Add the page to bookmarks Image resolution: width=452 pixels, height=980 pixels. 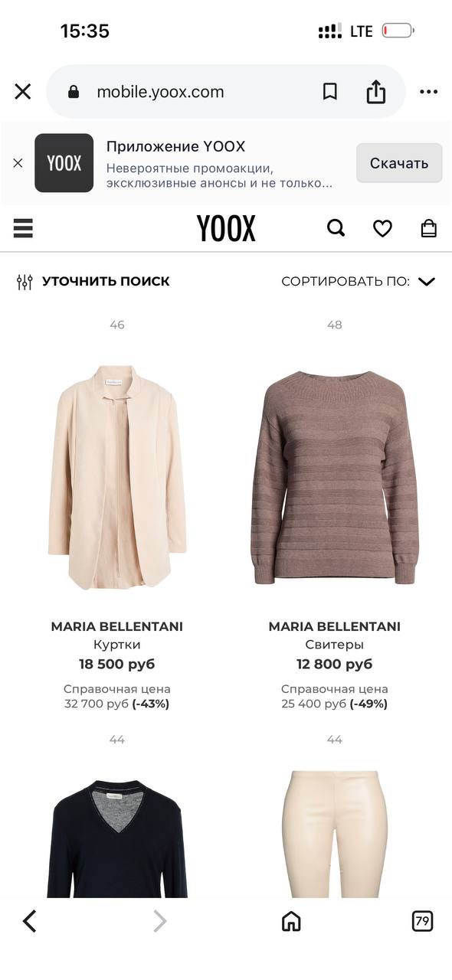pos(328,91)
